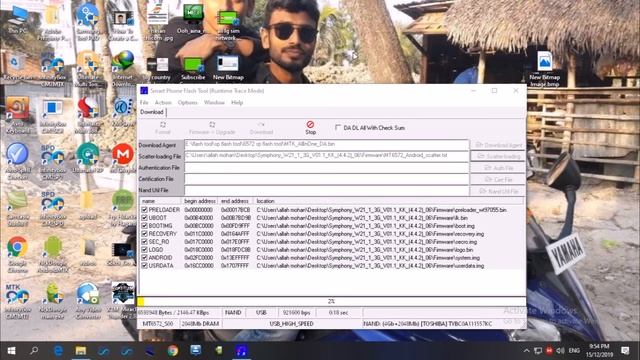Uncheck the BOOTIMG partition checkbox
The width and height of the screenshot is (640, 360).
click(x=144, y=226)
